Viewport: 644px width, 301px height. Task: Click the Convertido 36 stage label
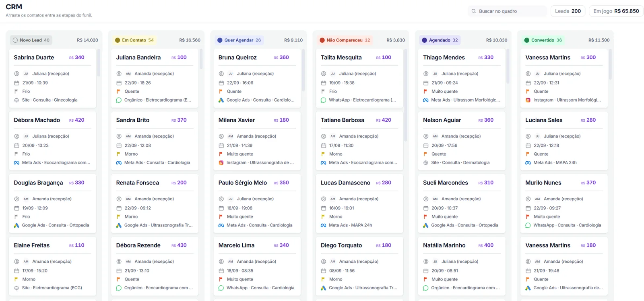click(x=543, y=40)
